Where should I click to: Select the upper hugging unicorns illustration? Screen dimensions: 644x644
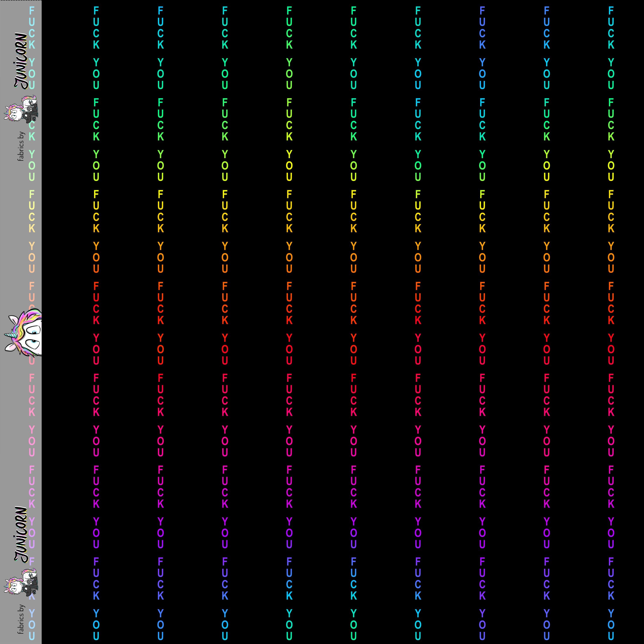click(21, 109)
